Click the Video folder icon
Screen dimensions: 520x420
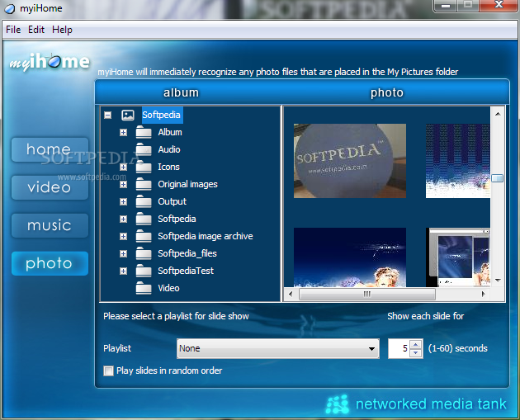pyautogui.click(x=144, y=288)
